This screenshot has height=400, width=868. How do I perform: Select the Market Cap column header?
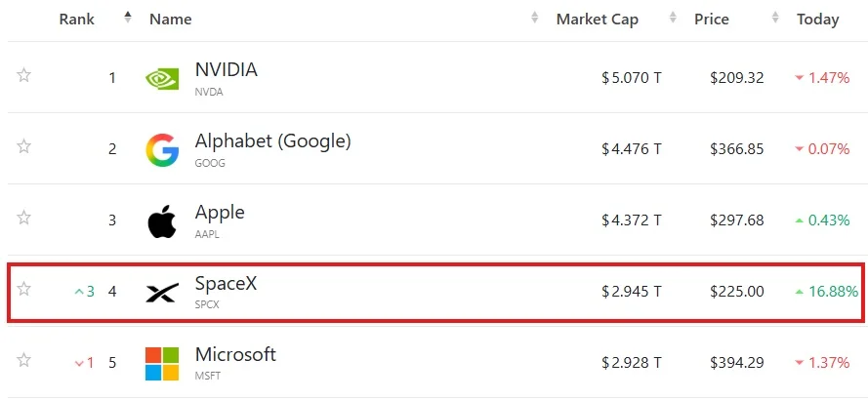(598, 20)
